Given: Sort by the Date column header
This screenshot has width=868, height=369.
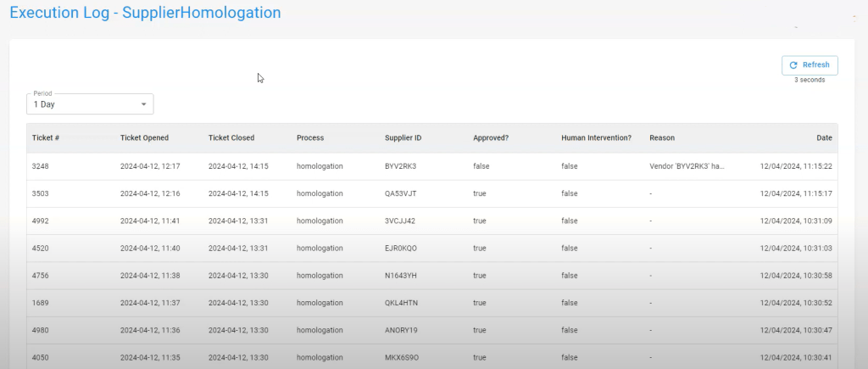Looking at the screenshot, I should 824,137.
